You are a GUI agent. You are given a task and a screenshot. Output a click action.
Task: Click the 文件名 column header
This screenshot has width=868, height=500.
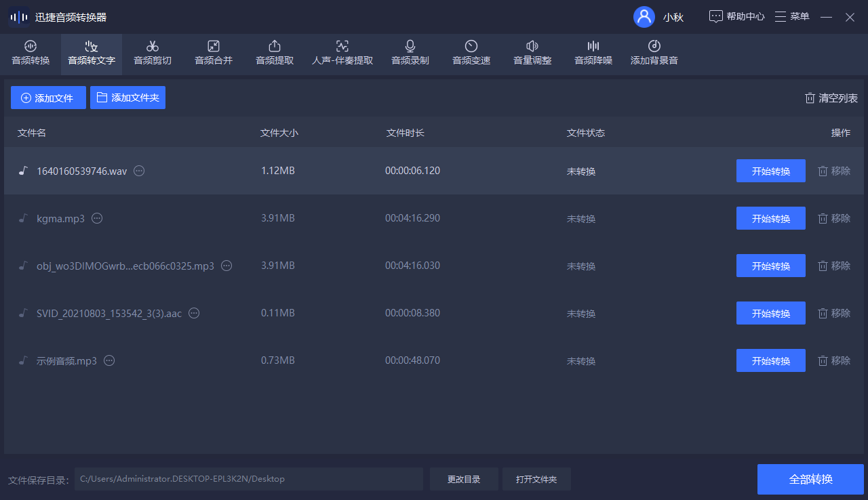[x=32, y=133]
